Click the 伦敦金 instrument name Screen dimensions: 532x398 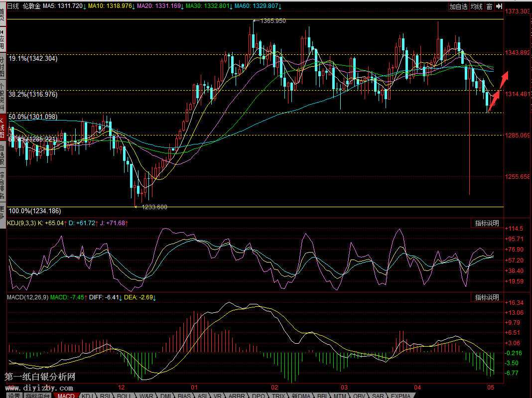pyautogui.click(x=32, y=6)
